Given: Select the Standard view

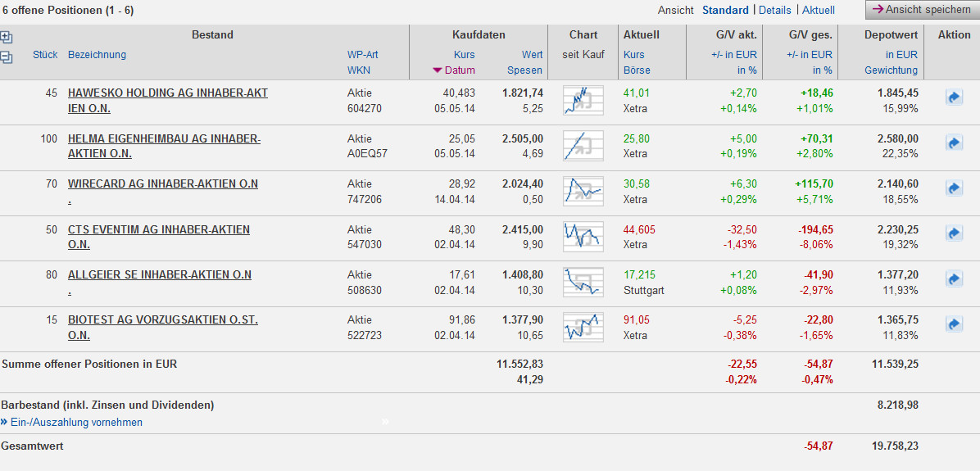Looking at the screenshot, I should click(725, 11).
